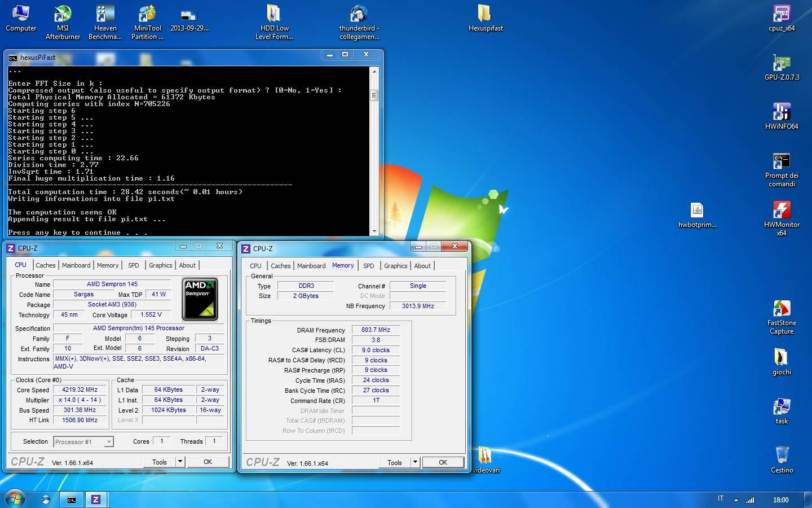Open the Hexuspifast folder icon
The width and height of the screenshot is (812, 508).
pos(486,19)
